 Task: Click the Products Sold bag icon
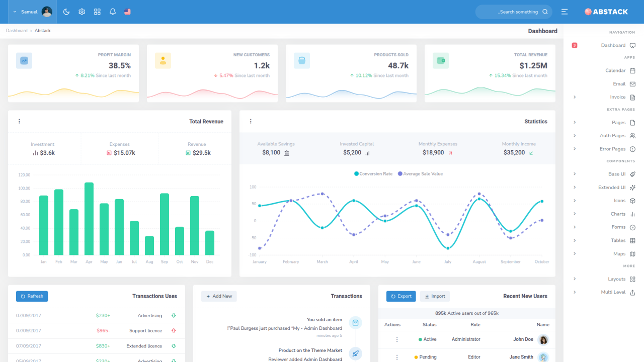pyautogui.click(x=302, y=61)
